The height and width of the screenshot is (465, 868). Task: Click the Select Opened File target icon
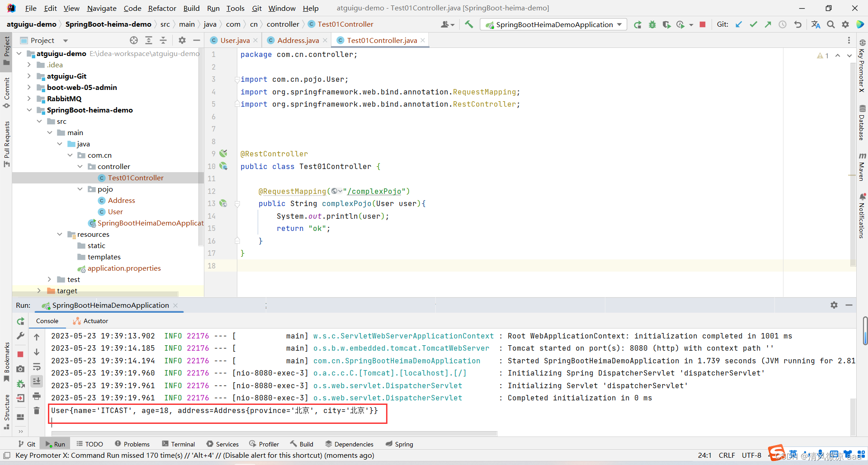(x=134, y=40)
